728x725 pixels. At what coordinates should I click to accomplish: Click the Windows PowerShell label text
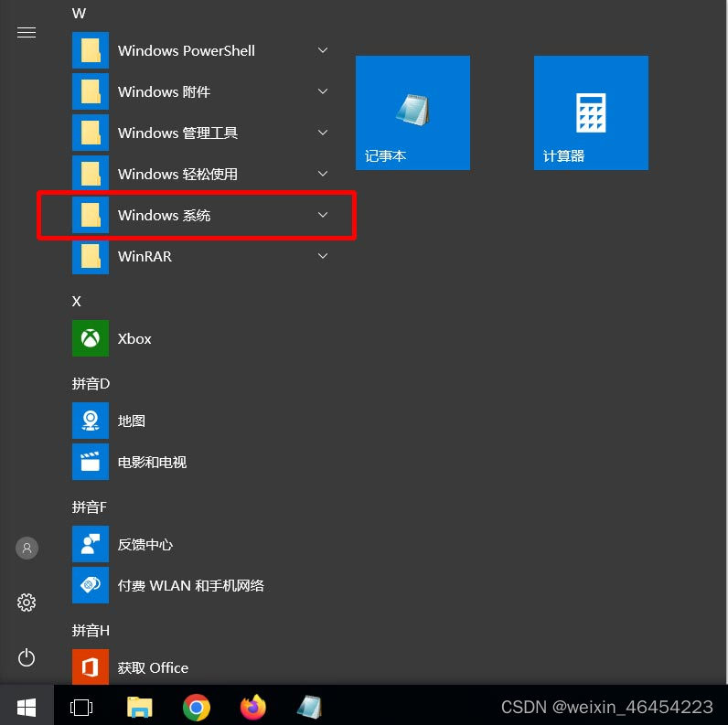coord(187,50)
